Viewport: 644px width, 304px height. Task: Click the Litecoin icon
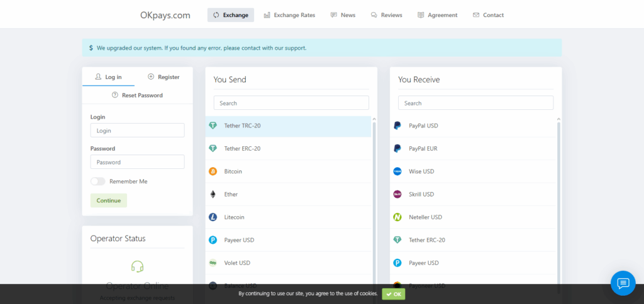click(213, 217)
